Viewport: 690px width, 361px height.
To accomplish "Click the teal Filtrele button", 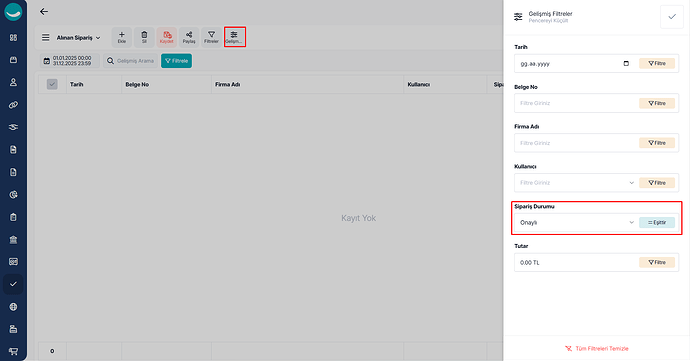I will [x=176, y=61].
